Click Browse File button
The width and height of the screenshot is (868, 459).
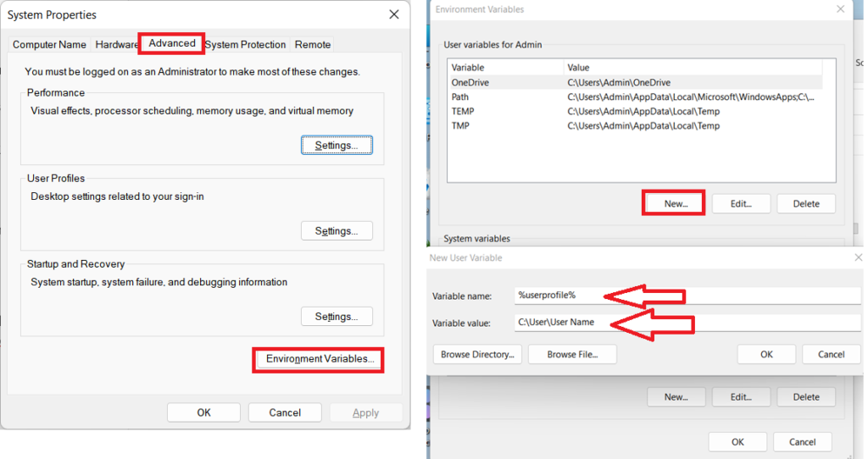(x=572, y=355)
